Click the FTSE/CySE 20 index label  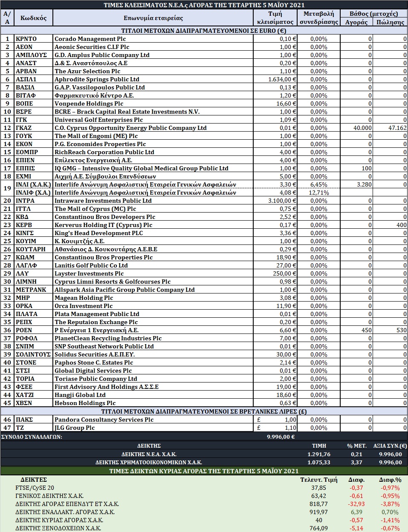point(35,488)
